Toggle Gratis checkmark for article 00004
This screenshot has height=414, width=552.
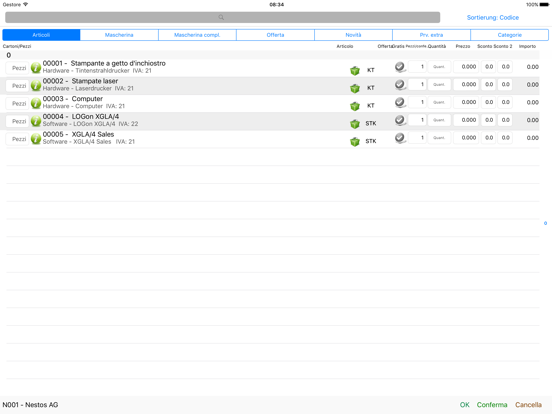(x=400, y=120)
